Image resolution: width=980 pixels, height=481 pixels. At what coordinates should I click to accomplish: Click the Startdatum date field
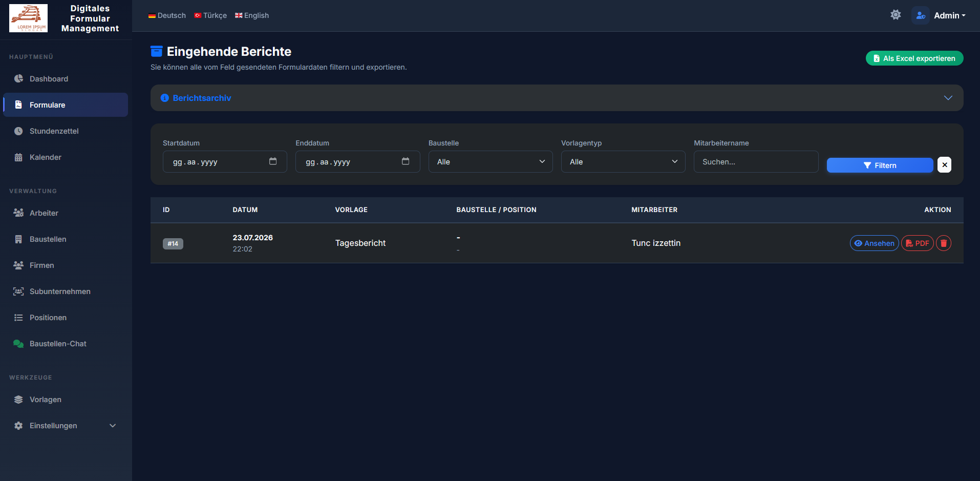(225, 161)
